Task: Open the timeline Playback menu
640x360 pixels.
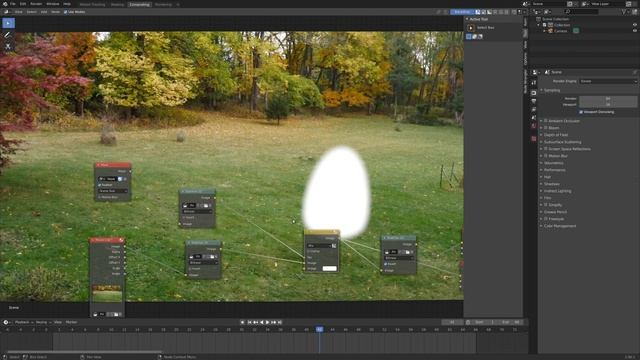Action: pyautogui.click(x=24, y=322)
